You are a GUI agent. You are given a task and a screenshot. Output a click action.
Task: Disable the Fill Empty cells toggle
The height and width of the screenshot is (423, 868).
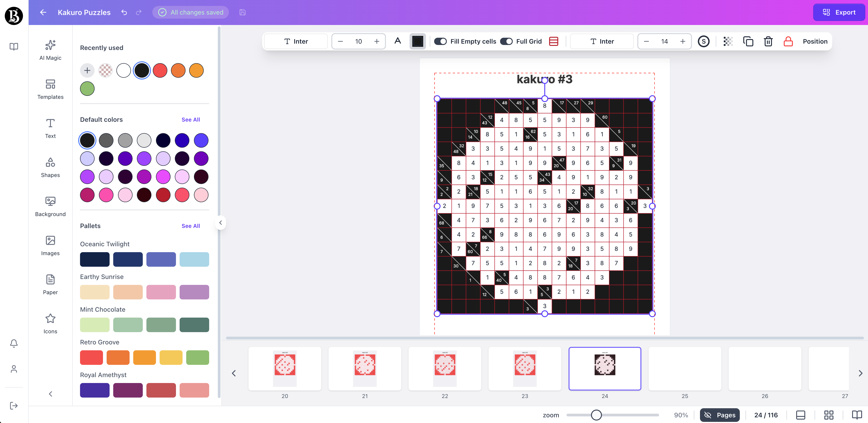440,41
